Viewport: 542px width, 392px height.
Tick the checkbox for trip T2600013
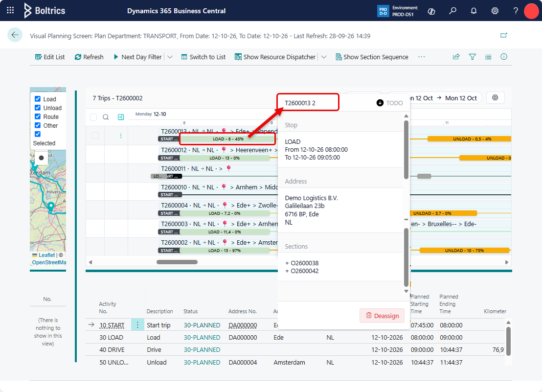[x=95, y=136]
